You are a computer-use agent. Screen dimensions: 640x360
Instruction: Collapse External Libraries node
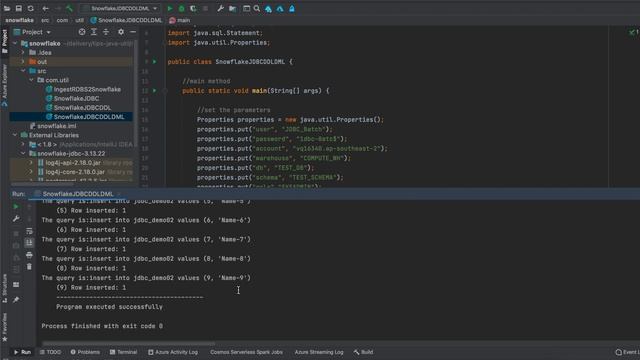coord(16,135)
